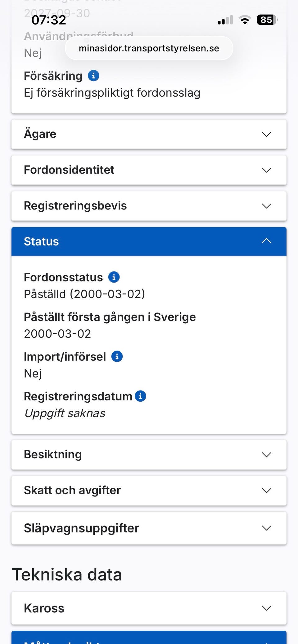
Task: Tap the cellular signal bars icon
Action: point(225,20)
